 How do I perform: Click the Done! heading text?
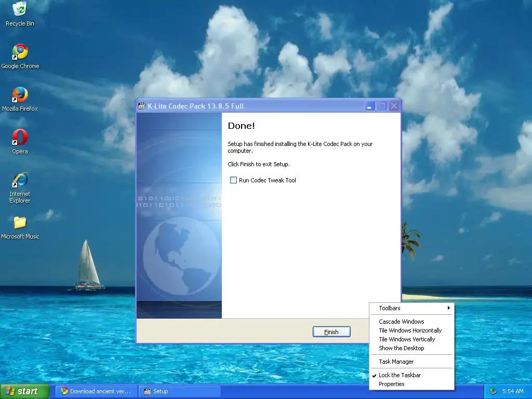(x=241, y=126)
